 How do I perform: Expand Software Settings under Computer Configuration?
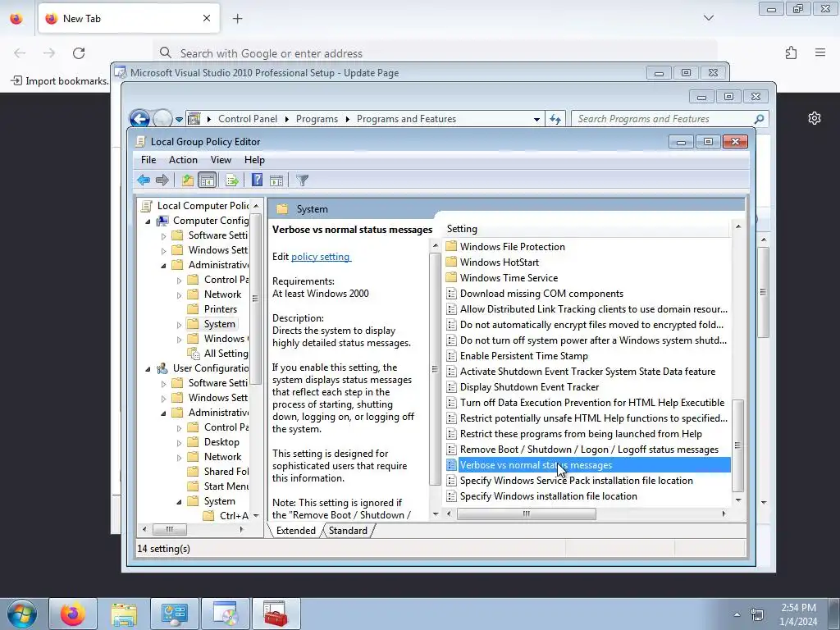[x=164, y=235]
